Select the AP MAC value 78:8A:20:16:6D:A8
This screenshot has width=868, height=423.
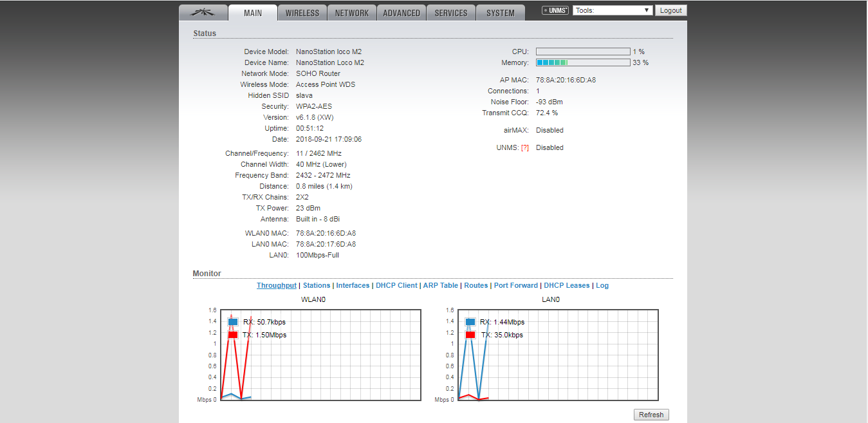coord(566,80)
